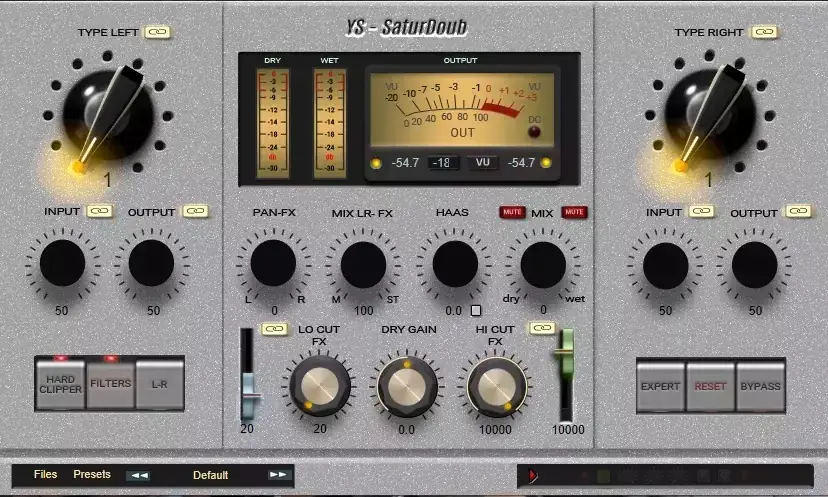Go to next preset with right arrows
Screen dimensions: 828x497
point(278,475)
